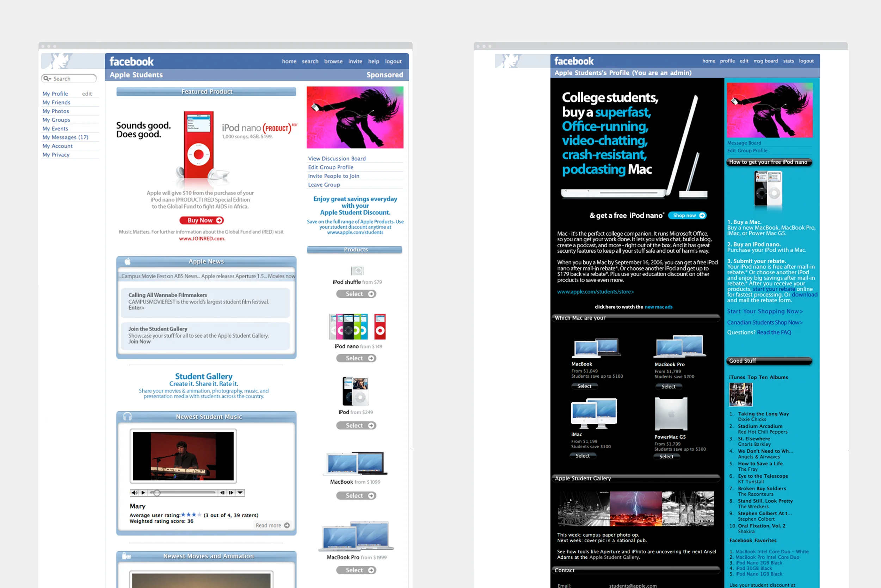Open the msg board item in the admin top menu

765,61
